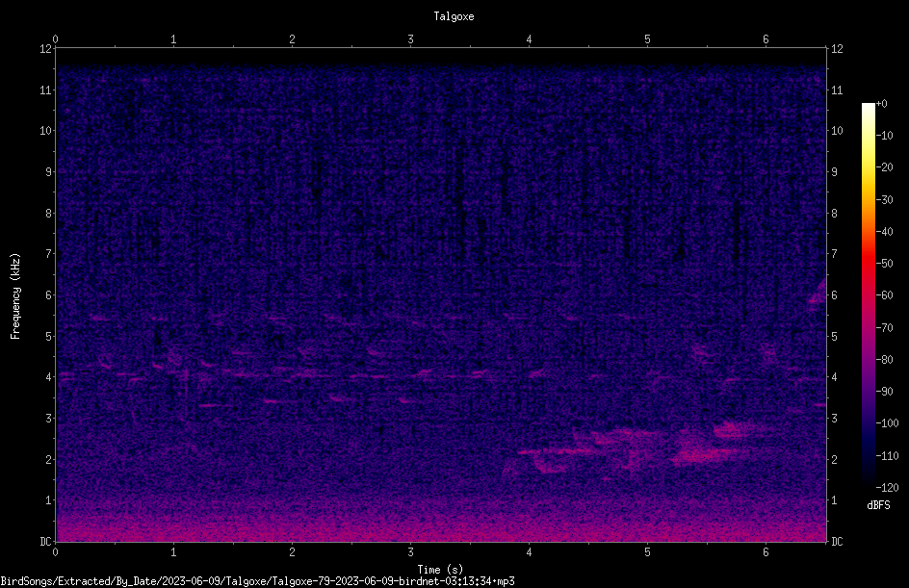Click the "4" tick on the bottom time axis
Image resolution: width=909 pixels, height=588 pixels.
click(x=529, y=552)
